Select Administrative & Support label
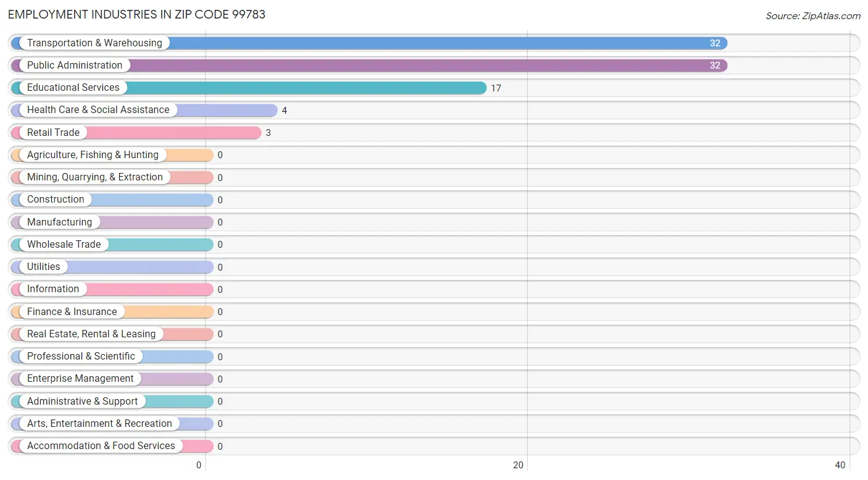 [83, 402]
